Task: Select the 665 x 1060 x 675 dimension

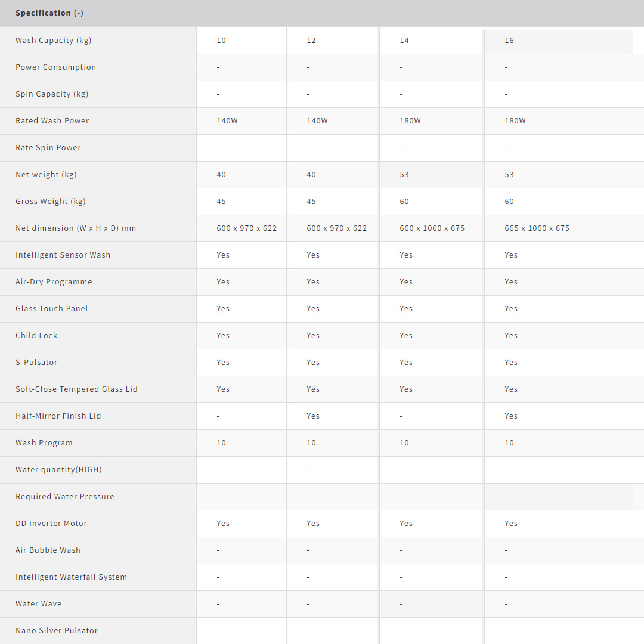Action: (x=537, y=228)
